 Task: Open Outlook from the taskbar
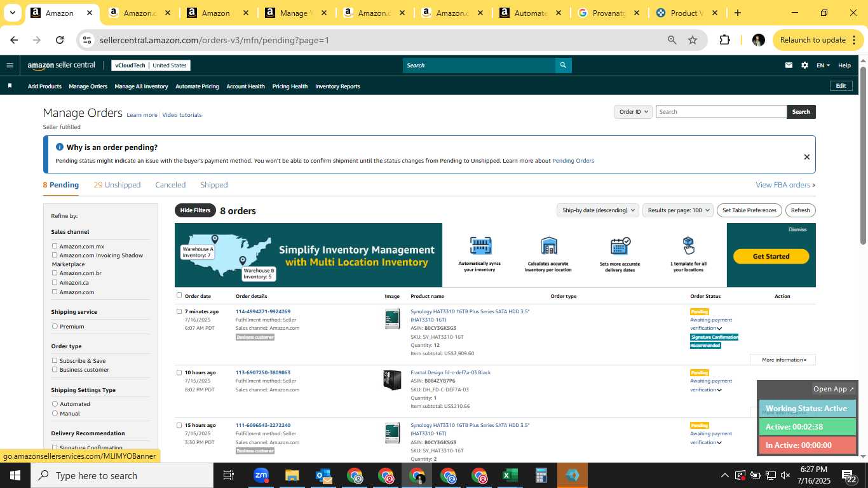pyautogui.click(x=323, y=475)
